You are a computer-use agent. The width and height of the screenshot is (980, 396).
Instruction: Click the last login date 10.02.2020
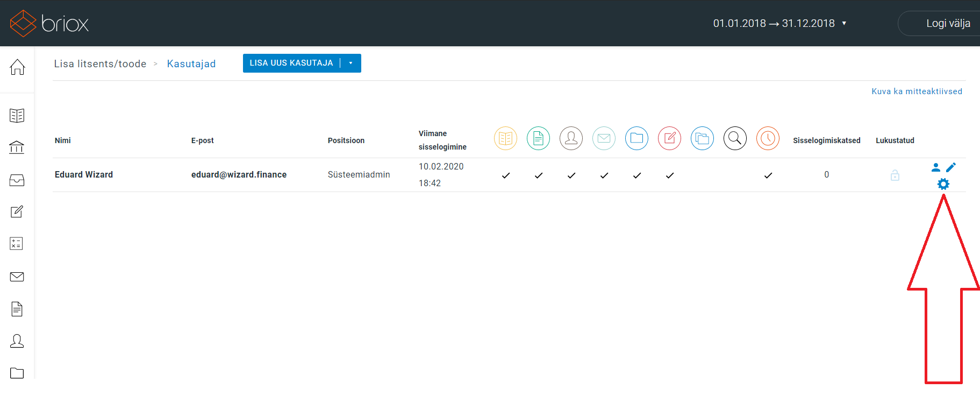pyautogui.click(x=441, y=166)
